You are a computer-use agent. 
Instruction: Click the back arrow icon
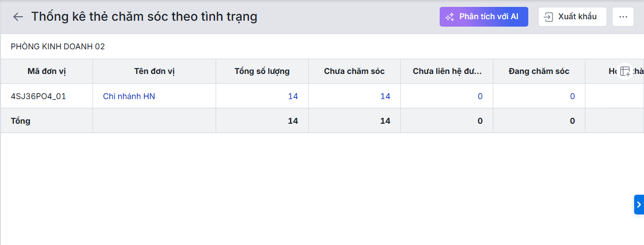click(x=18, y=17)
